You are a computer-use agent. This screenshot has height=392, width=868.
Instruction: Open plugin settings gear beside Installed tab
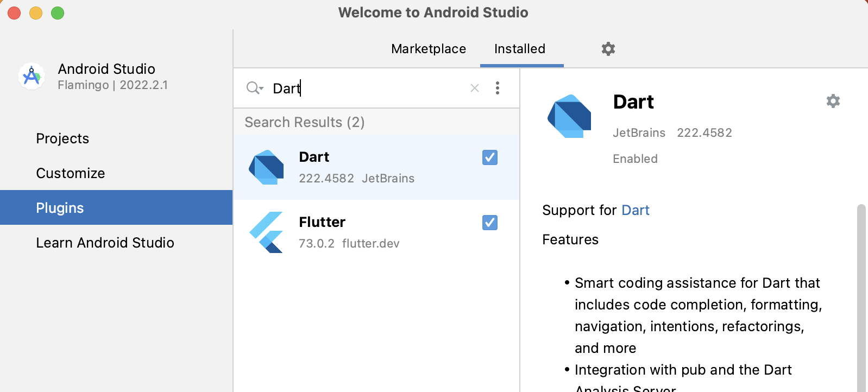click(x=608, y=49)
